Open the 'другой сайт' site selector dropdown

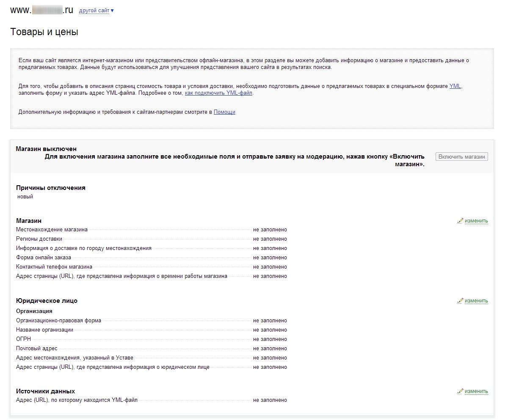click(96, 11)
